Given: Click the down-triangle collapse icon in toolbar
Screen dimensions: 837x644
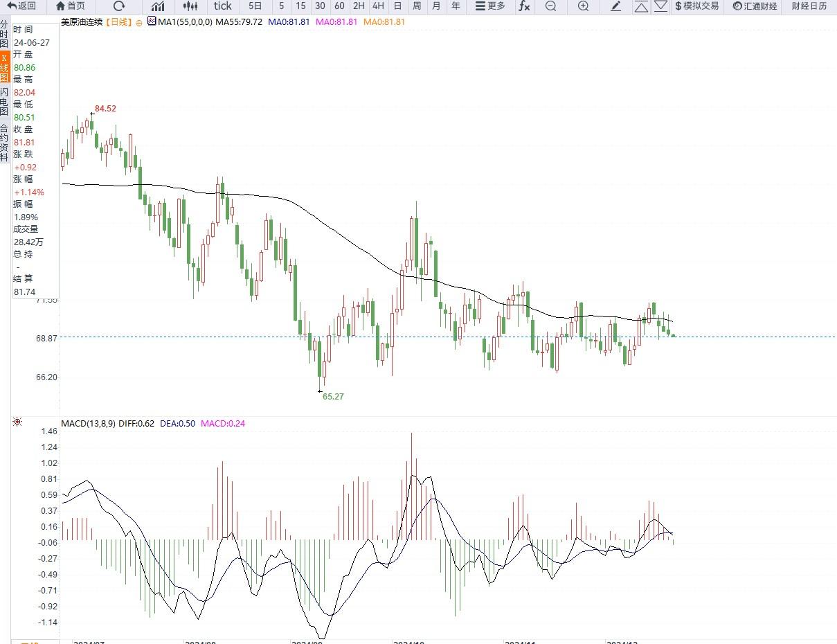Looking at the screenshot, I should (661, 6).
